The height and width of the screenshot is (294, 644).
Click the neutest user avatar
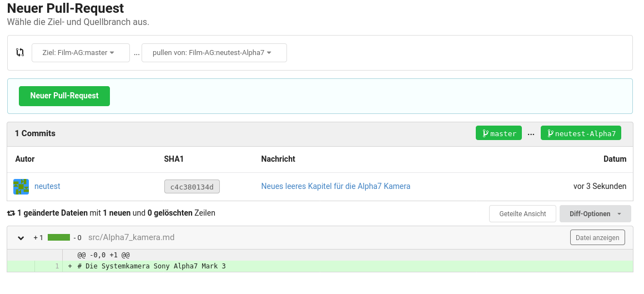[x=21, y=187]
